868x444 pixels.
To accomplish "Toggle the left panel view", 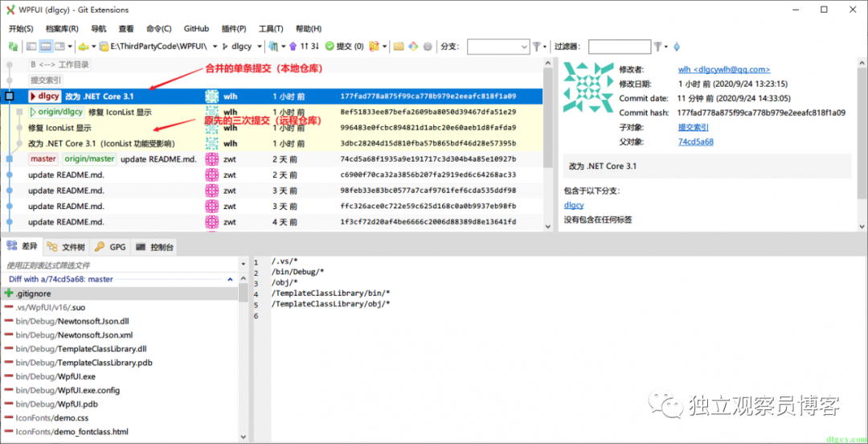I will point(31,47).
